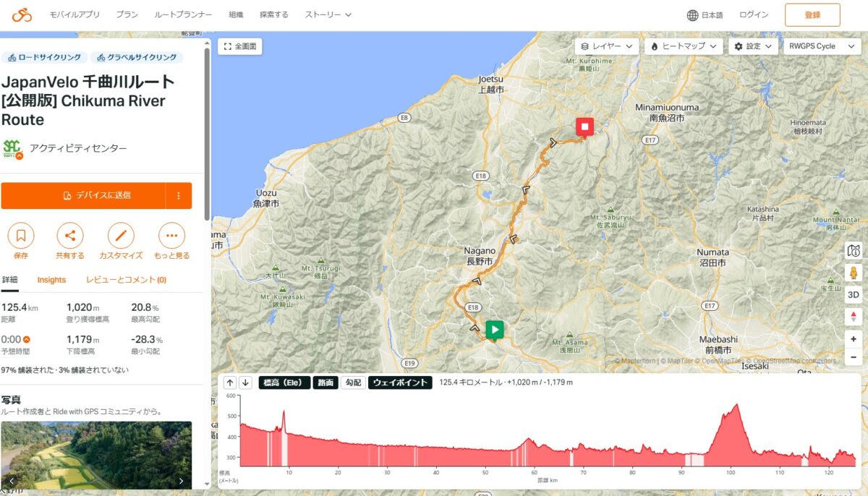
Task: Open the ルートプランナー menu item
Action: tap(184, 14)
